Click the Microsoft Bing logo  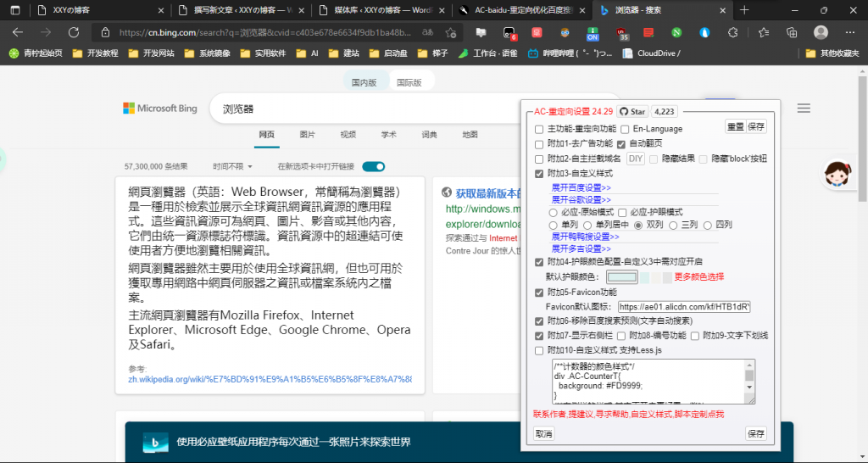point(160,109)
